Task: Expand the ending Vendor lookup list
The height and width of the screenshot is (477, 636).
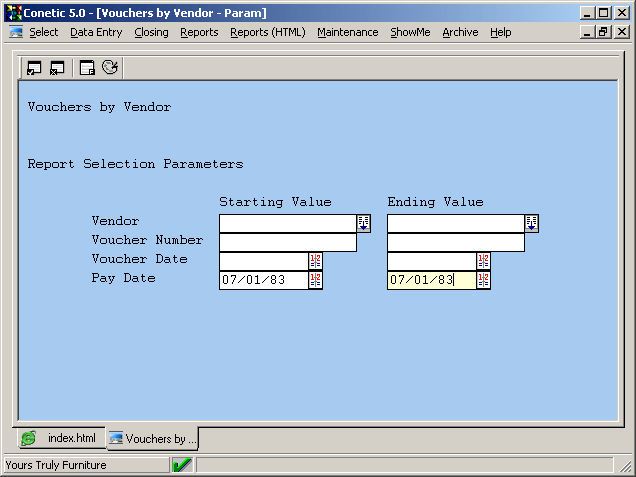Action: point(532,223)
